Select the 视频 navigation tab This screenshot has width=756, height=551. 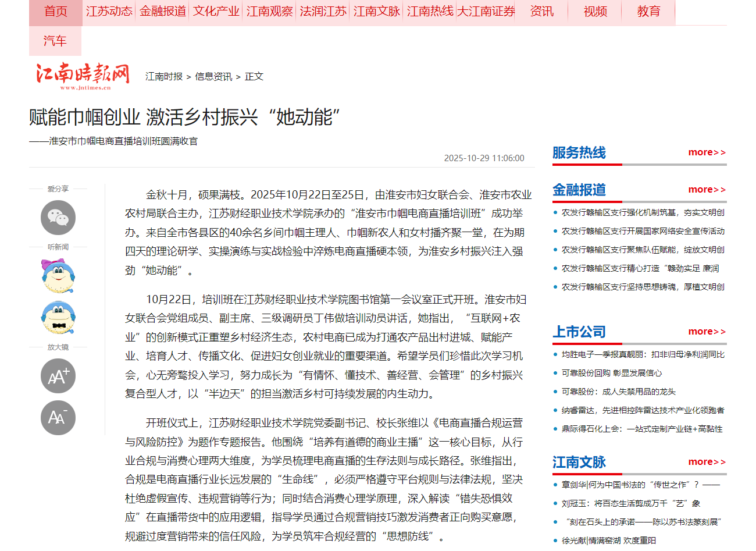coord(595,12)
